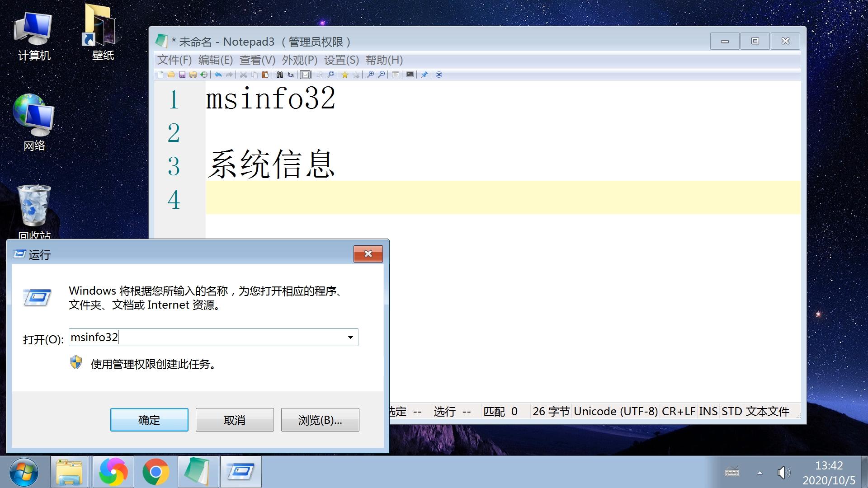This screenshot has width=868, height=488.
Task: Open a file using the Open toolbar icon
Action: pos(171,75)
